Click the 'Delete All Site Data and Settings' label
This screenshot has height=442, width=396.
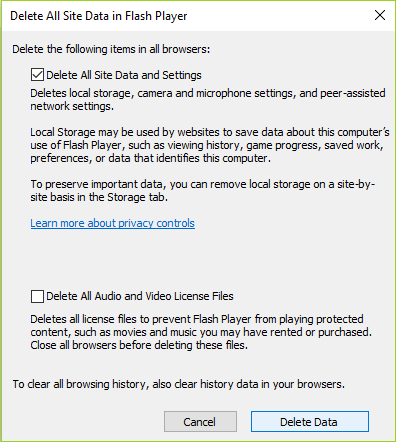click(124, 75)
